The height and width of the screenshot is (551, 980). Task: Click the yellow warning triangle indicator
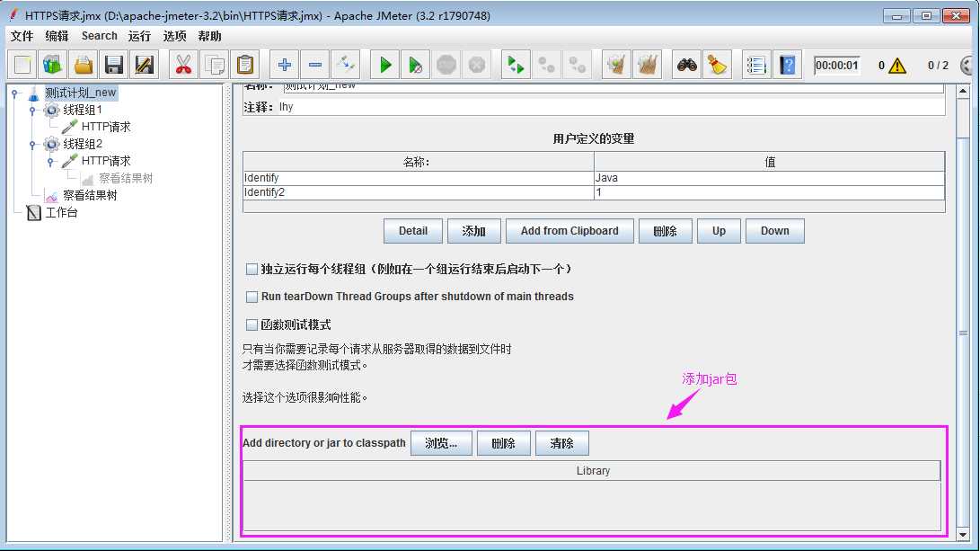[896, 65]
